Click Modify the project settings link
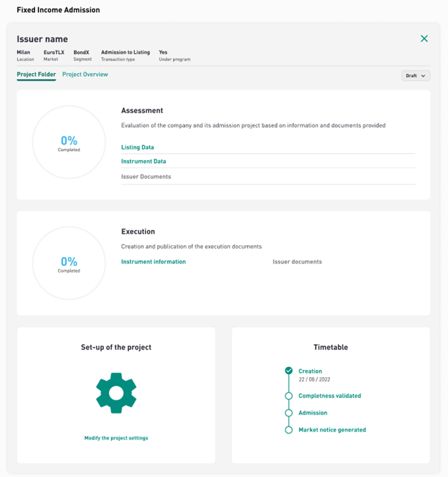Screen dimensions: 448x477 (116, 438)
